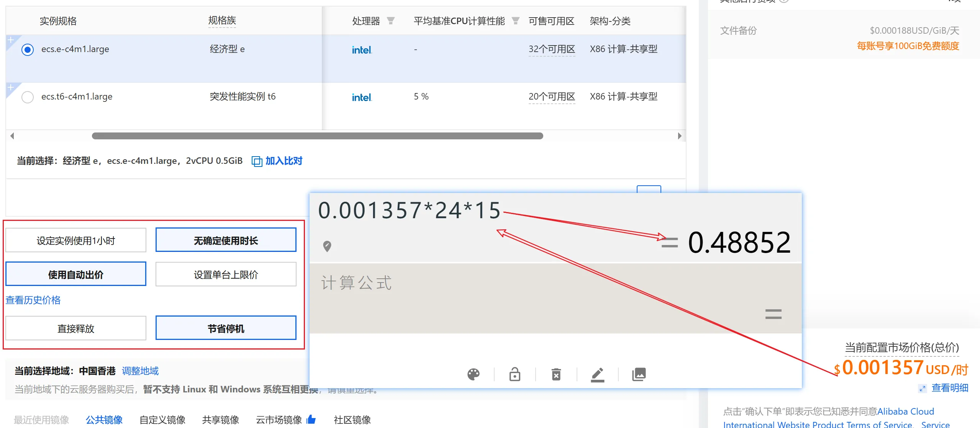
Task: Click the X86 计算-共享型 cell for ecs.e-c4m1.large
Action: tap(624, 49)
